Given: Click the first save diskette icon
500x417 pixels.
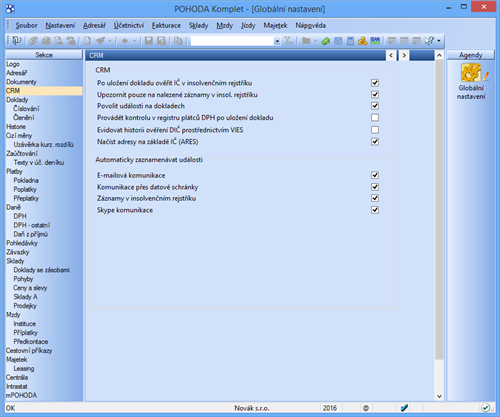Looking at the screenshot, I should (x=149, y=41).
